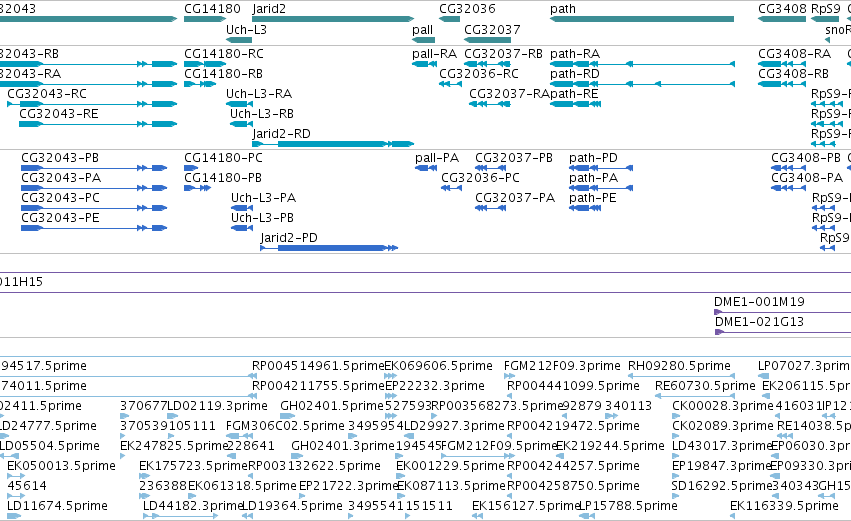851x521 pixels.
Task: Open EST CK00028.3prime
Action: coord(675,416)
